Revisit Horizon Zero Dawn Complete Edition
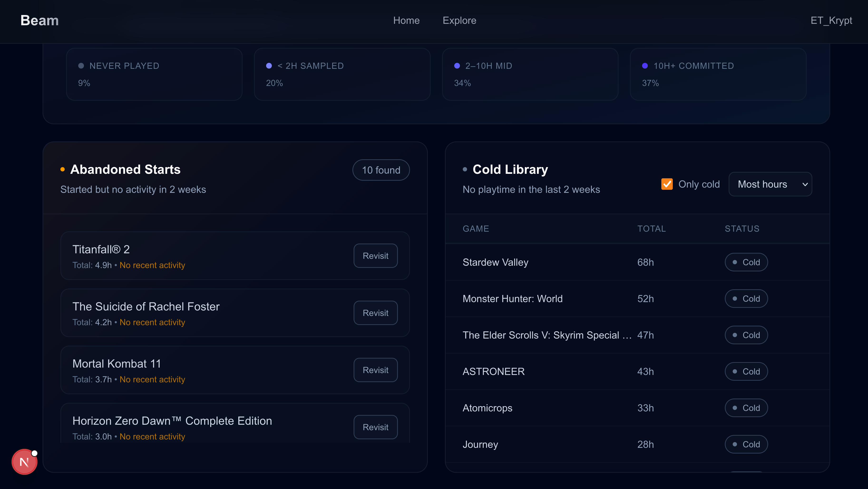This screenshot has height=489, width=868. [375, 427]
